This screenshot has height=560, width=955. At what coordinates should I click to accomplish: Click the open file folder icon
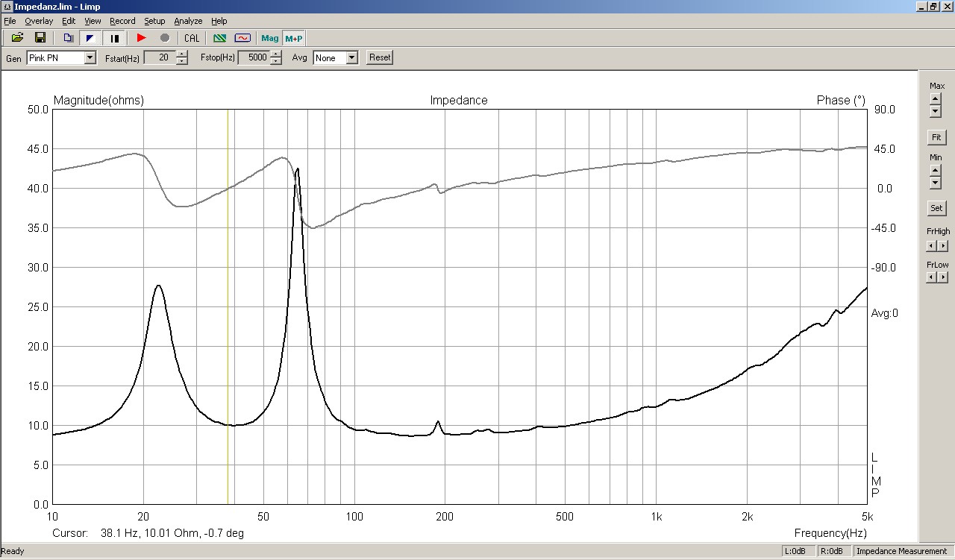[x=17, y=38]
